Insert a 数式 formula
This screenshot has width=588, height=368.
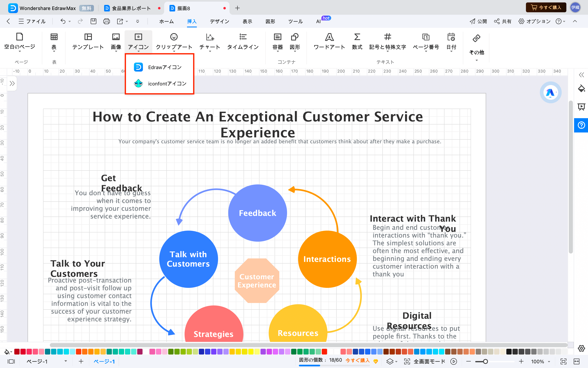coord(357,42)
